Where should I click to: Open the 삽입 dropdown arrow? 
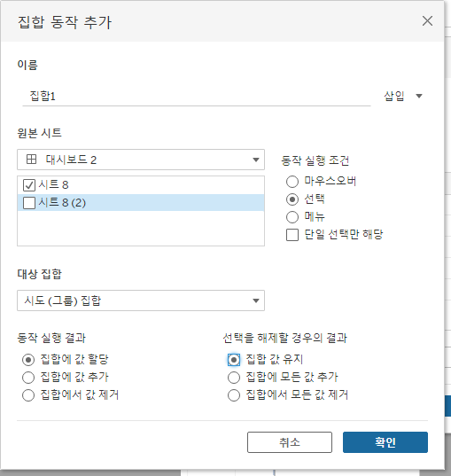419,97
